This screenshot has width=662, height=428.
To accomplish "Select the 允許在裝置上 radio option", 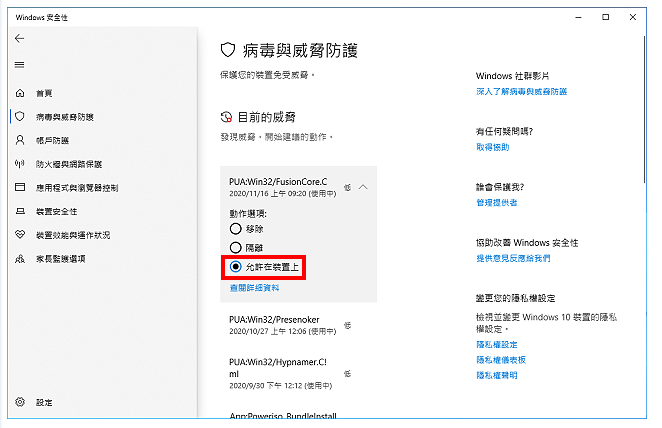I will point(236,266).
